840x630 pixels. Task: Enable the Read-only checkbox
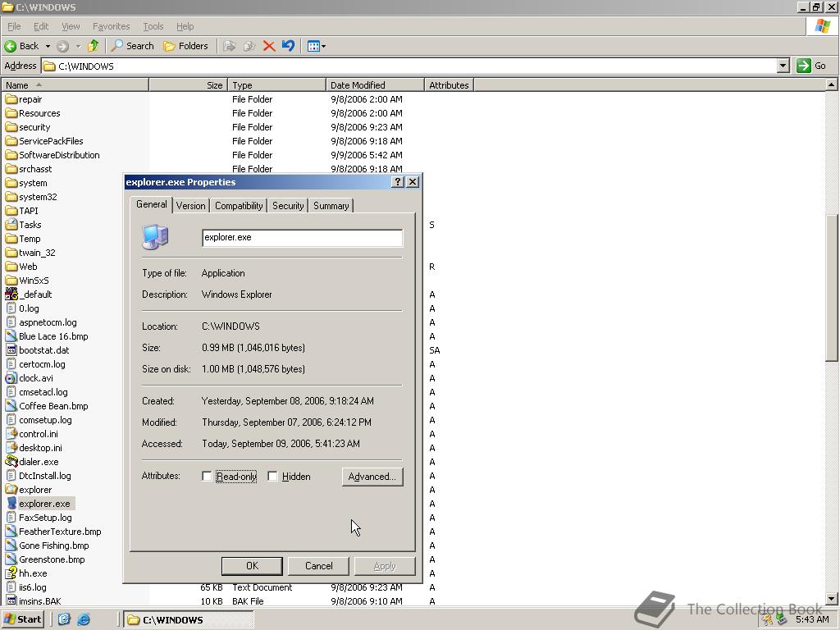click(207, 477)
